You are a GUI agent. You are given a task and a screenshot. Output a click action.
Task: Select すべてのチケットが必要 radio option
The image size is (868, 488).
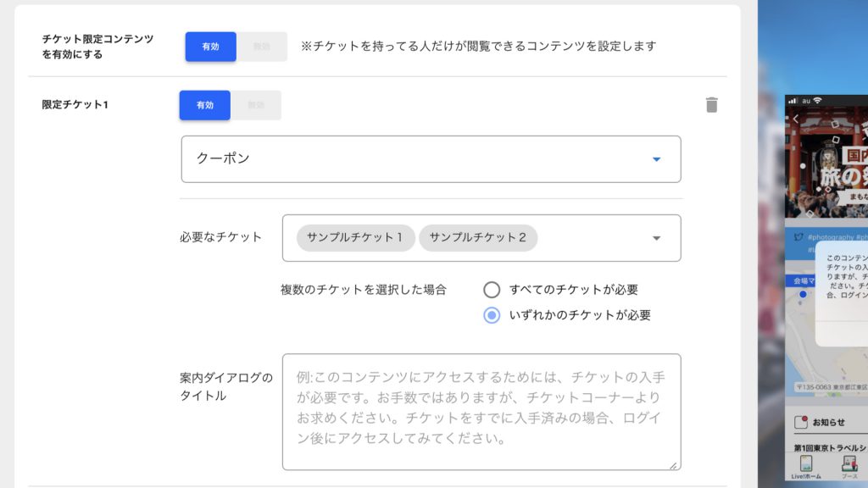(492, 290)
